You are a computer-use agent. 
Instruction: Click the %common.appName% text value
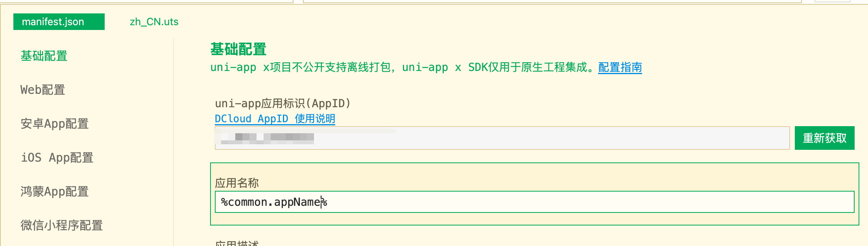tap(274, 202)
